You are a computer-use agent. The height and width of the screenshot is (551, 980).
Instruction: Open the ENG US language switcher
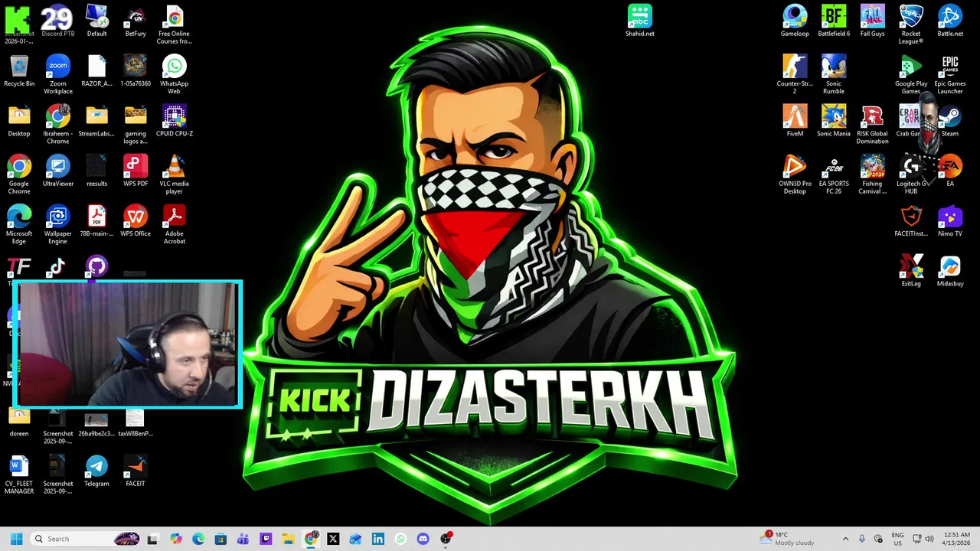pyautogui.click(x=898, y=539)
